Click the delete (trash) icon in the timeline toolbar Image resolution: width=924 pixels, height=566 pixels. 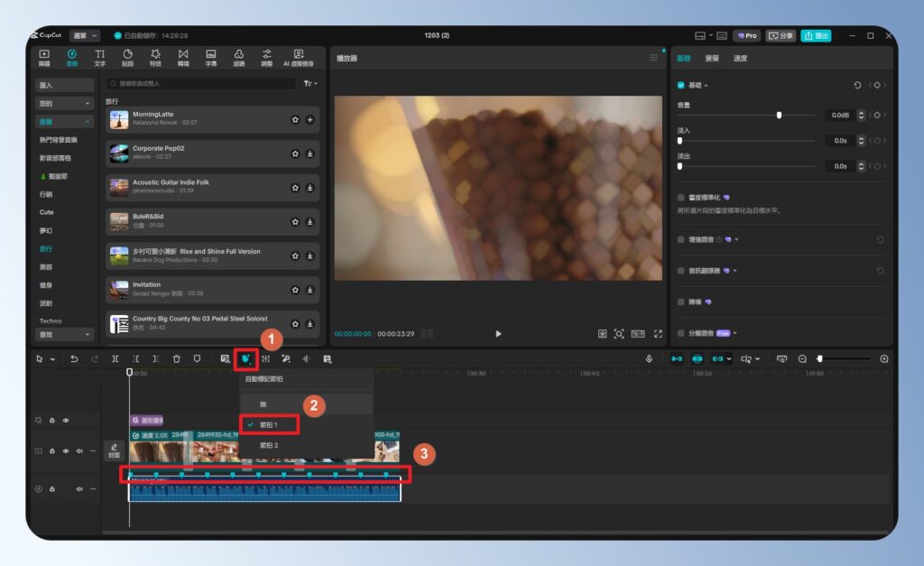pyautogui.click(x=176, y=358)
